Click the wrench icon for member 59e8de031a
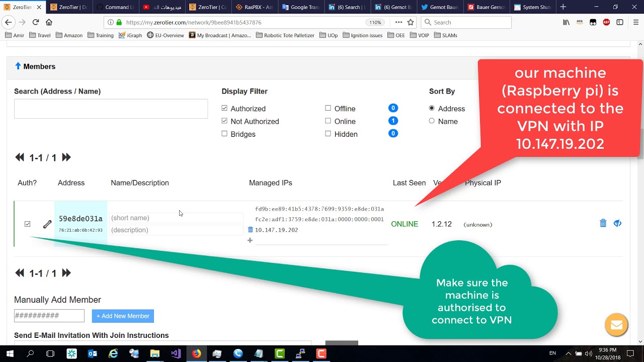Image resolution: width=644 pixels, height=362 pixels. (x=47, y=224)
